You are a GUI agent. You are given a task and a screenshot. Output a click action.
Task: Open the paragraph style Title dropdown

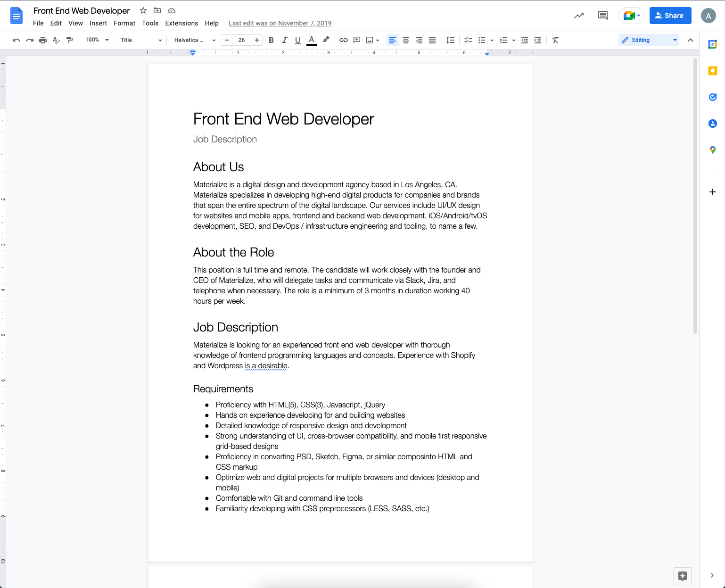click(x=140, y=40)
